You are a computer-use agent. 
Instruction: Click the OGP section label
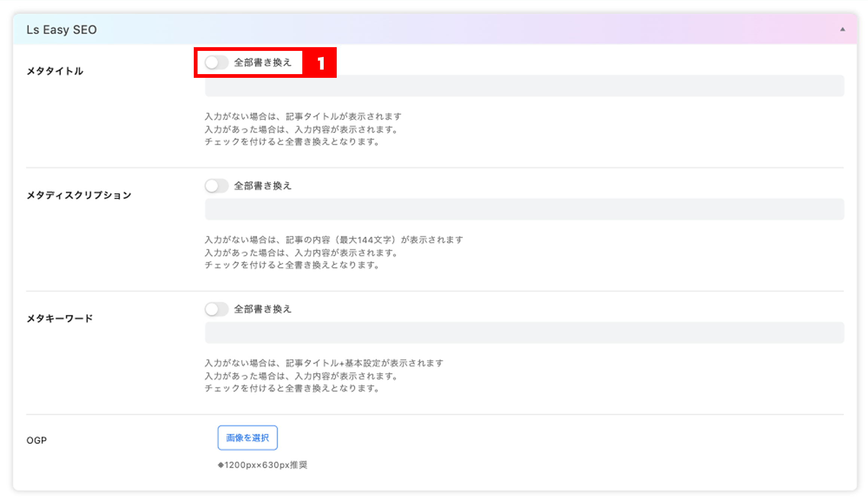click(37, 440)
